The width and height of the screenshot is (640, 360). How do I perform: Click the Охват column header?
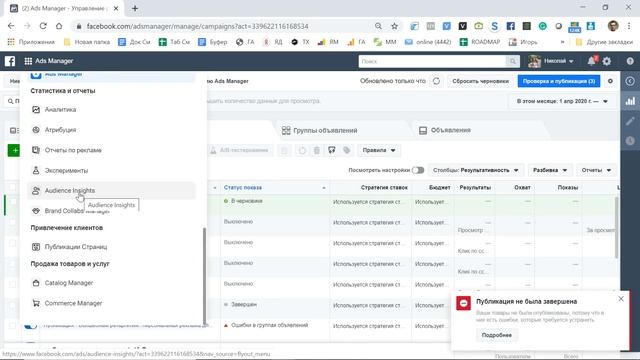[x=522, y=188]
